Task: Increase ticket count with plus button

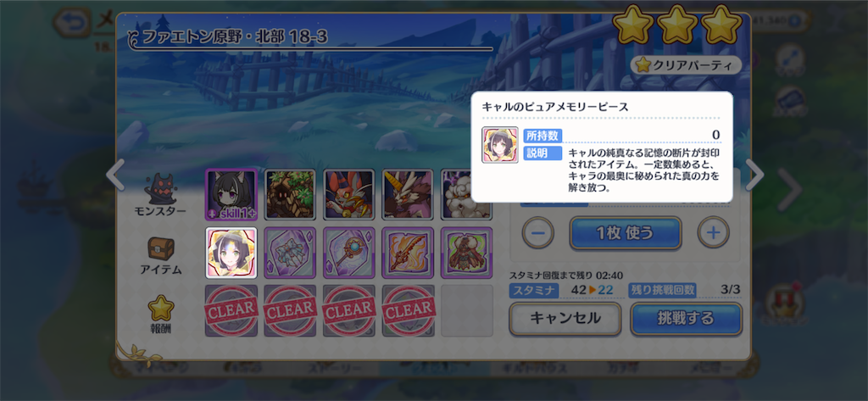Action: (713, 232)
